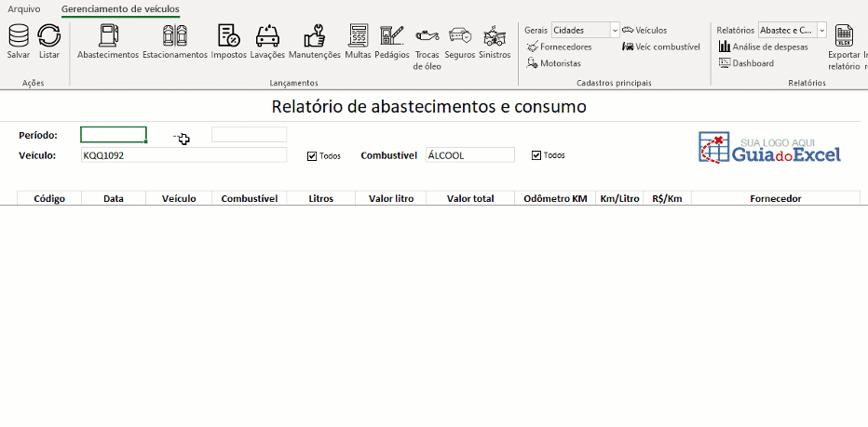Open the Impostos icon
The width and height of the screenshot is (868, 427).
[228, 36]
